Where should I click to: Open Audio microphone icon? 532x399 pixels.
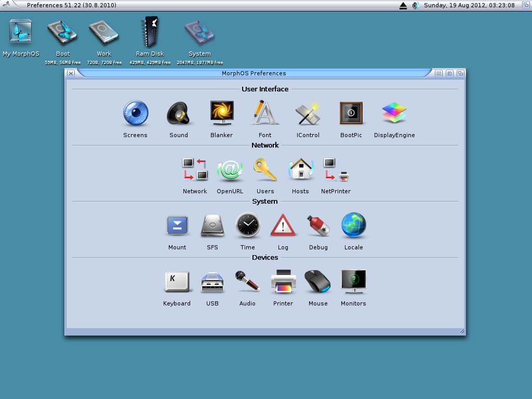247,281
